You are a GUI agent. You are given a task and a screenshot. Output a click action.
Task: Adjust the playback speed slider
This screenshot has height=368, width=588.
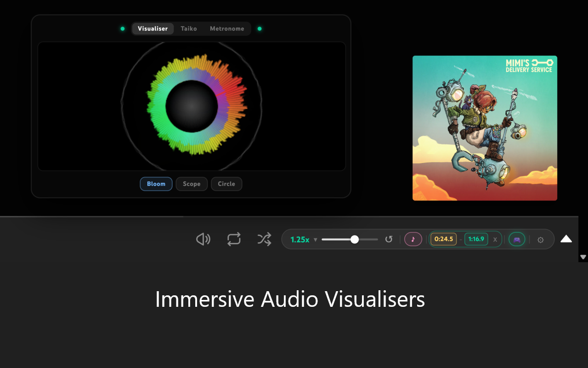[354, 239]
